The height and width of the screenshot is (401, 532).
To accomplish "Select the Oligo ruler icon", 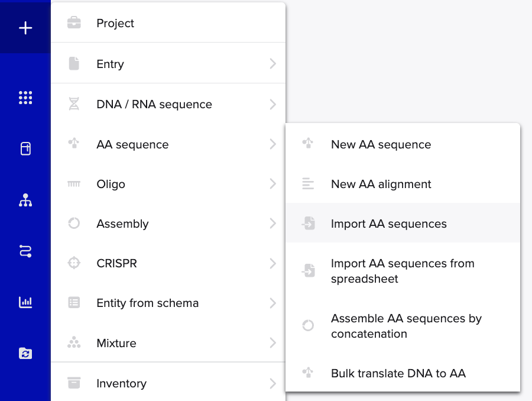I will coord(74,184).
